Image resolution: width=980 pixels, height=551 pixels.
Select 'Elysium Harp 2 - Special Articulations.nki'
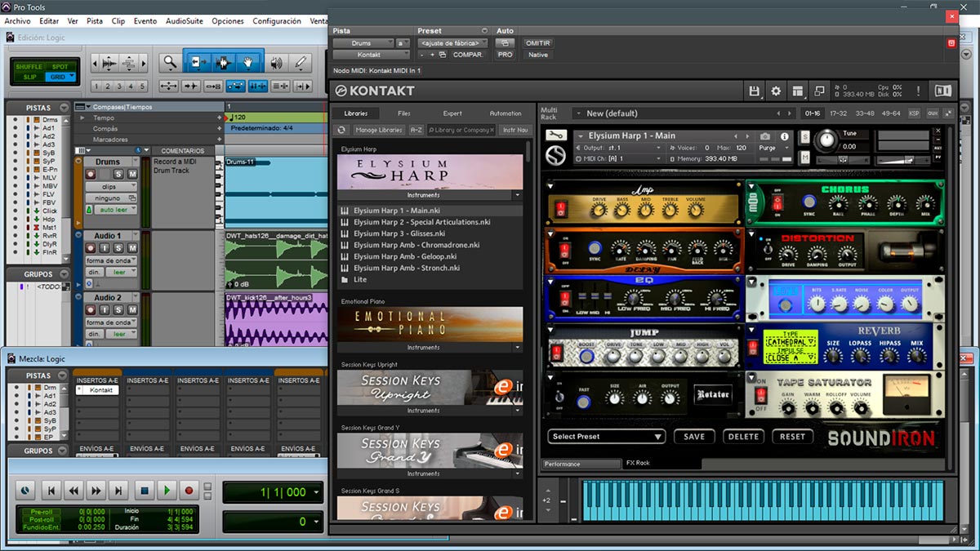(422, 222)
